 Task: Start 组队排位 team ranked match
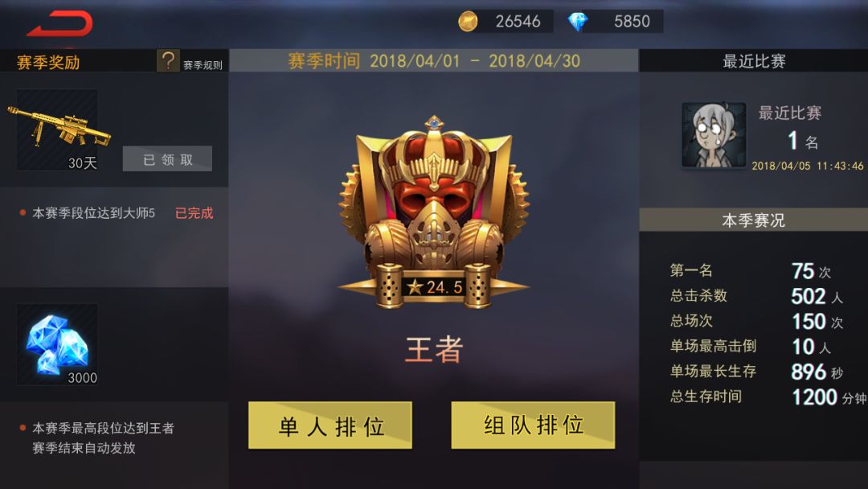tap(533, 425)
